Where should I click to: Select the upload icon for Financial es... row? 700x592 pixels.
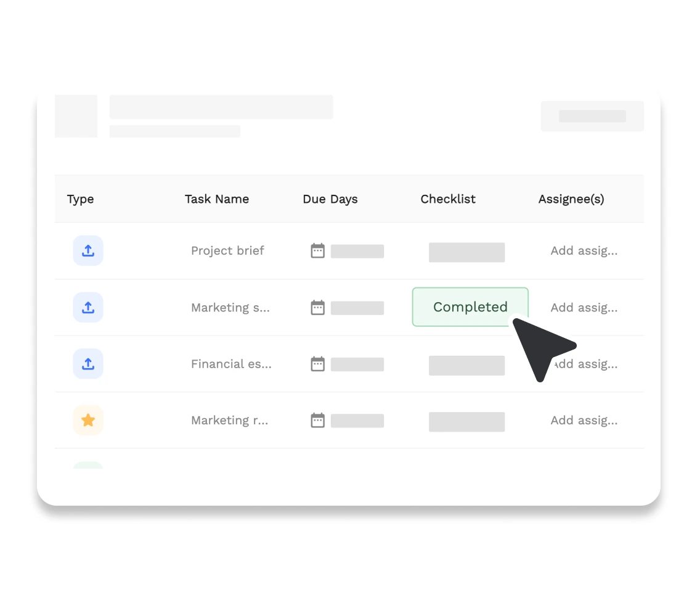[x=88, y=364]
